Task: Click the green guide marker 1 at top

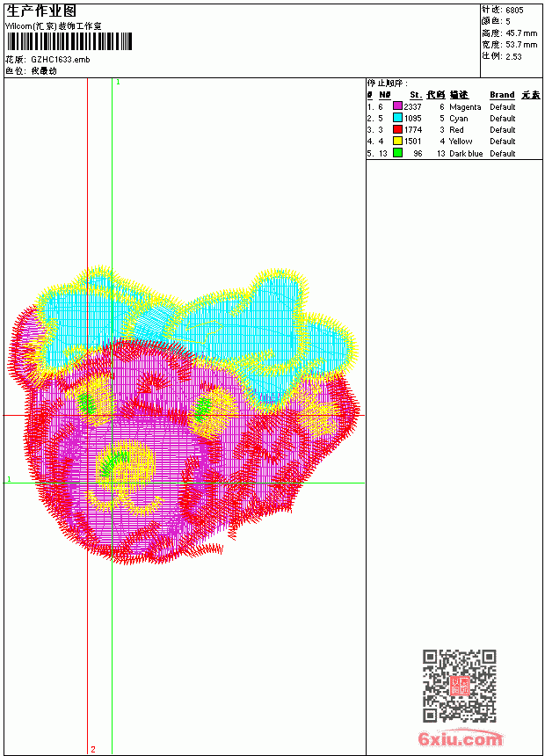Action: pos(118,83)
